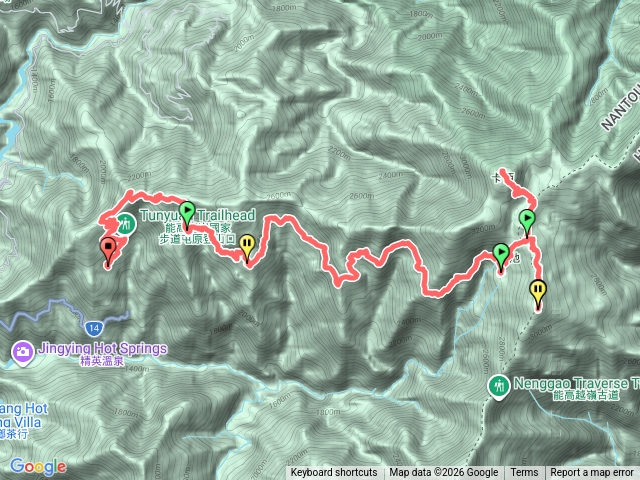
Task: Open Keyboard shortcuts
Action: [x=334, y=473]
